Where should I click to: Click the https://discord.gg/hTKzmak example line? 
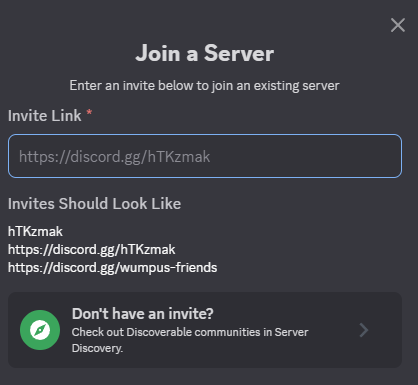(x=91, y=249)
